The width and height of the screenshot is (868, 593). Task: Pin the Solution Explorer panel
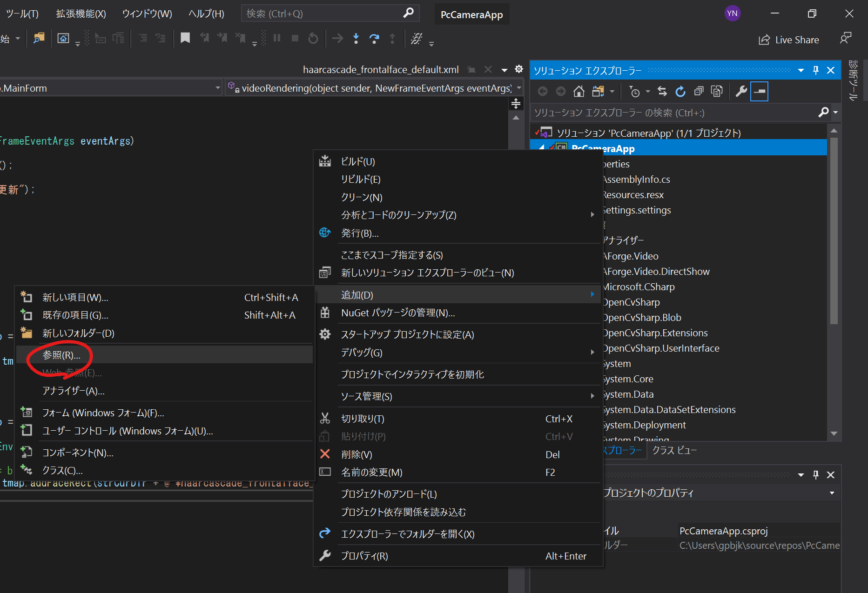(x=815, y=70)
